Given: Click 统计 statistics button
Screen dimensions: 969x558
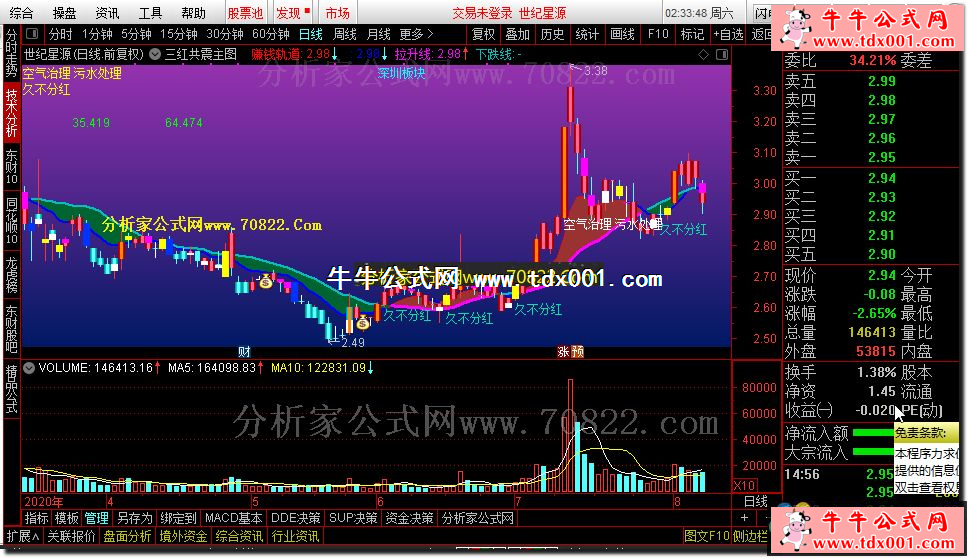Looking at the screenshot, I should tap(587, 34).
